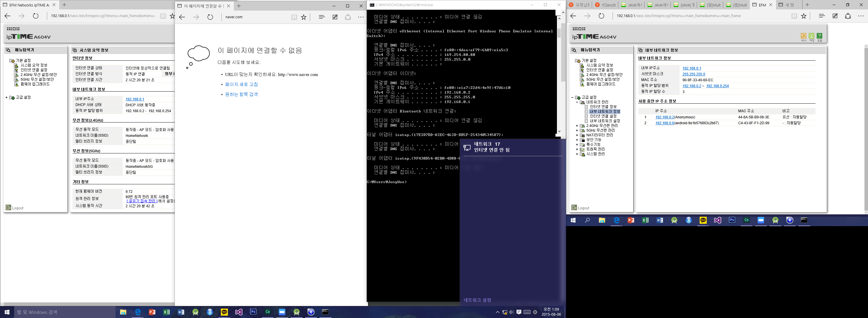Select 내부 네트워크 설정 in the tree
Image resolution: width=868 pixels, height=318 pixels.
605,121
